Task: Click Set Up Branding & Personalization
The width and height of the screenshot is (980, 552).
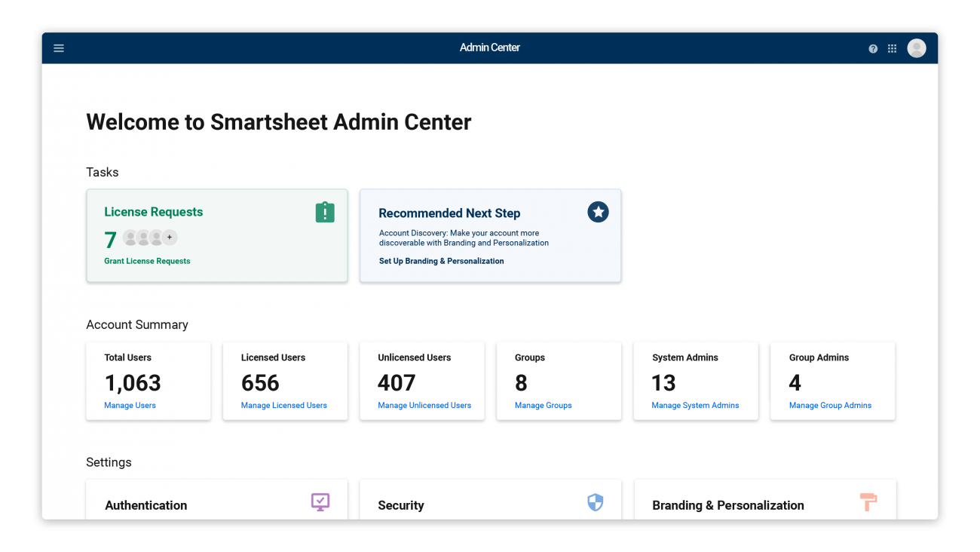Action: [x=442, y=261]
